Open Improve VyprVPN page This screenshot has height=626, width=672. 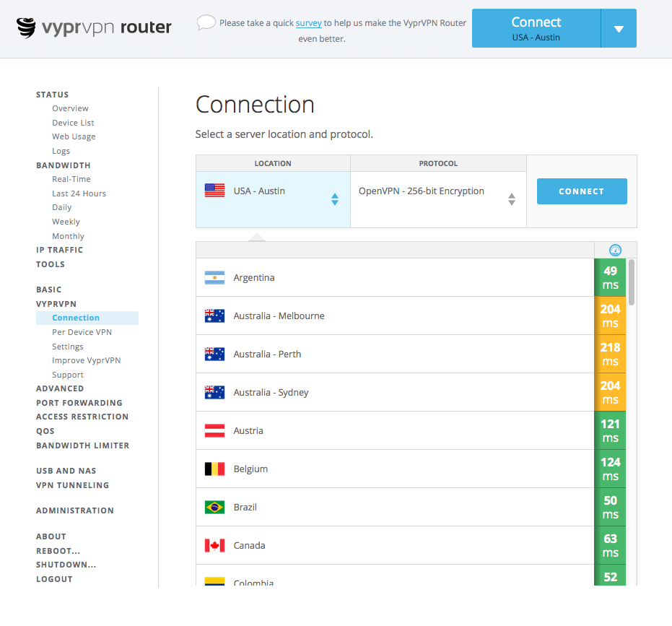click(86, 360)
